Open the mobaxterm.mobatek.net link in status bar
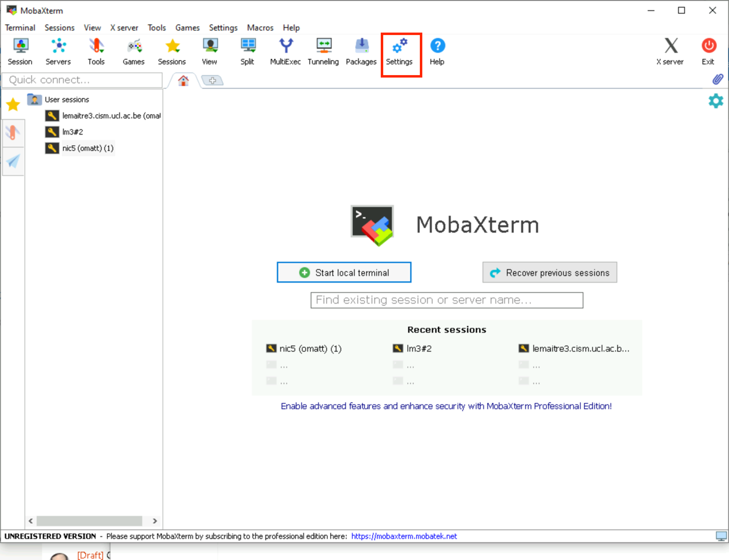 404,536
